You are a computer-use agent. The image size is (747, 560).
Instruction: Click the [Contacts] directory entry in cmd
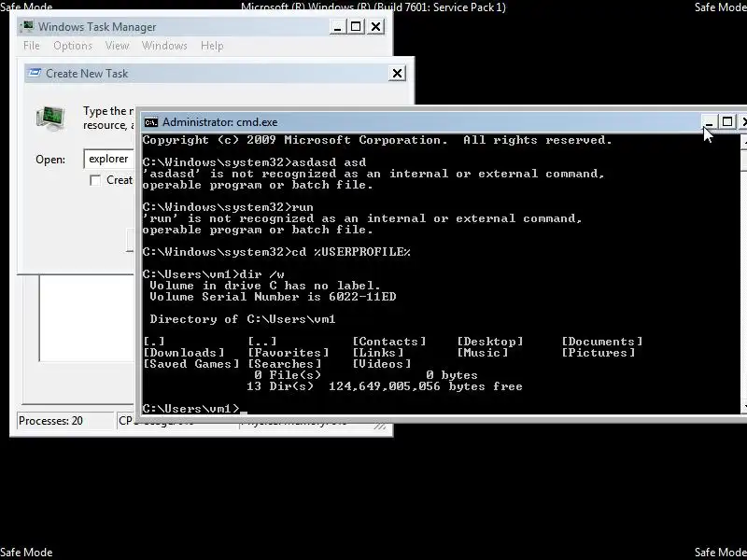[x=389, y=342]
